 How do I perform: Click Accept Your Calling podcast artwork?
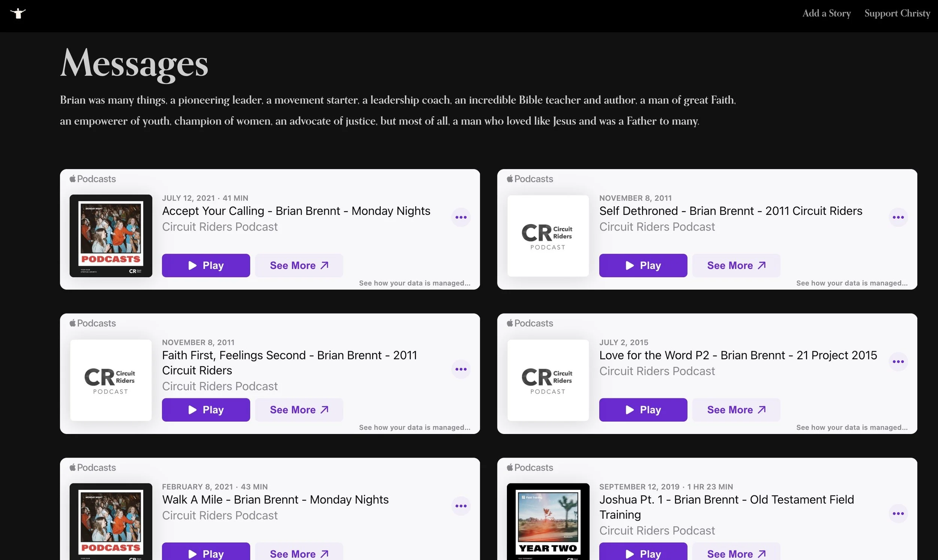111,236
